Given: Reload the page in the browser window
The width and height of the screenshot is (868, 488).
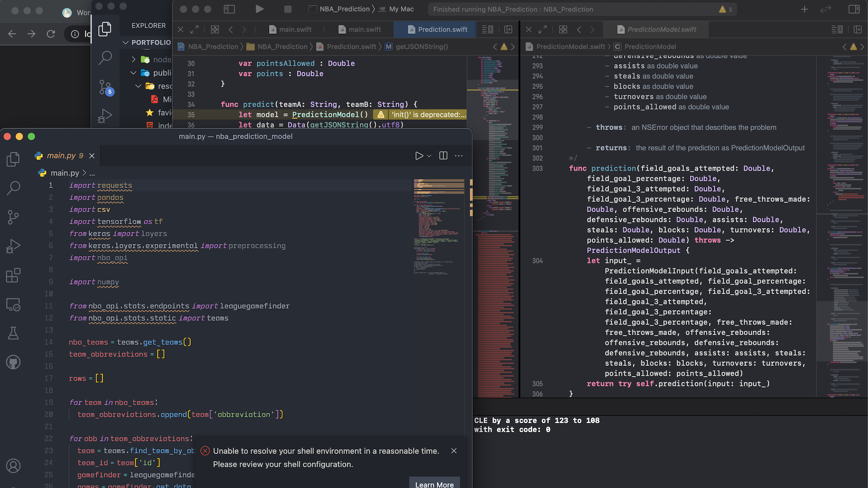Looking at the screenshot, I should point(51,34).
